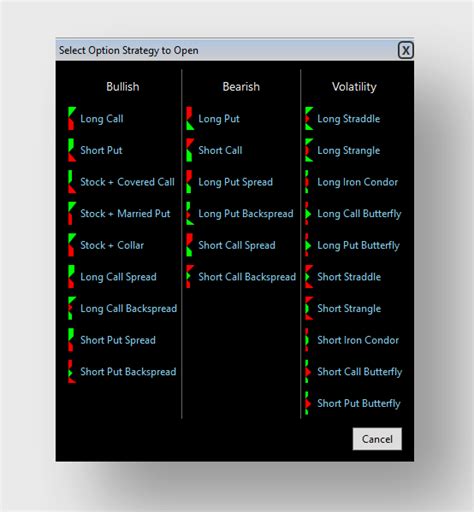Choose the Long Call Spread text
Image resolution: width=474 pixels, height=512 pixels.
118,277
